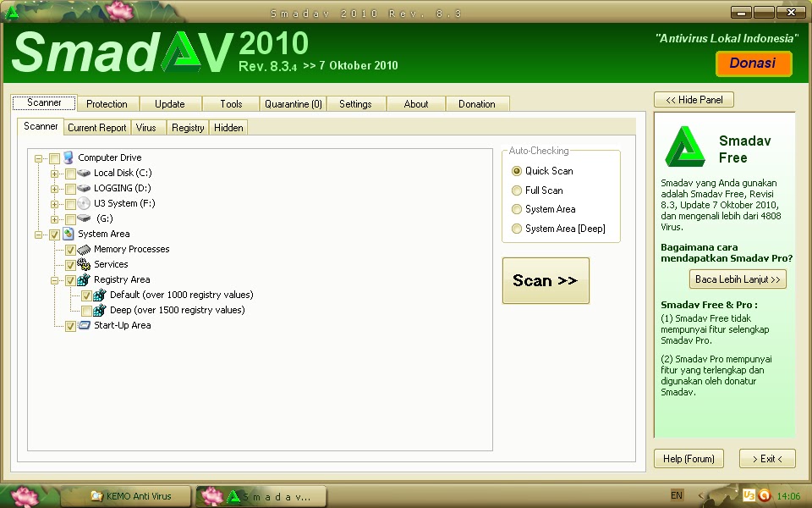Click the Services gears icon
The image size is (812, 508).
tap(84, 264)
